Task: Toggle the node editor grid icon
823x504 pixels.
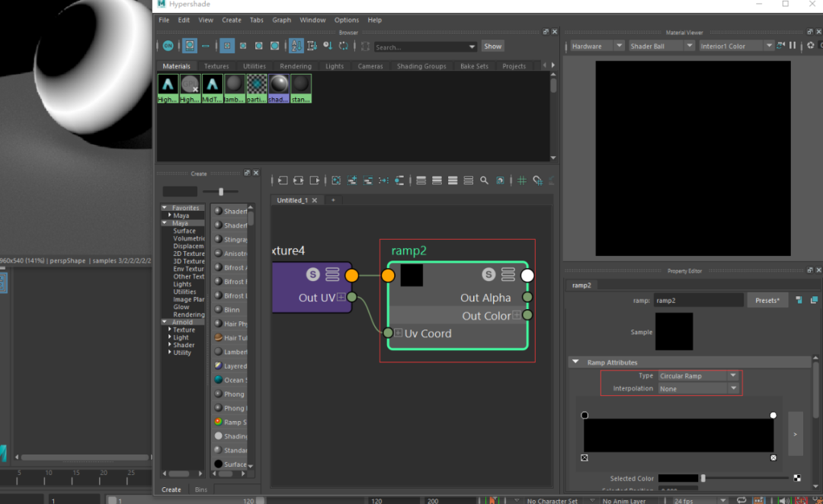Action: tap(522, 180)
